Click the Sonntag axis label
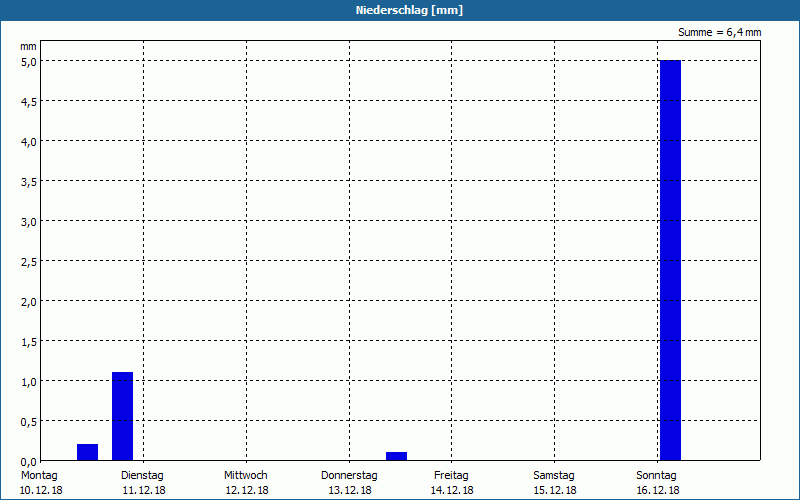The height and width of the screenshot is (500, 800). coord(656,476)
